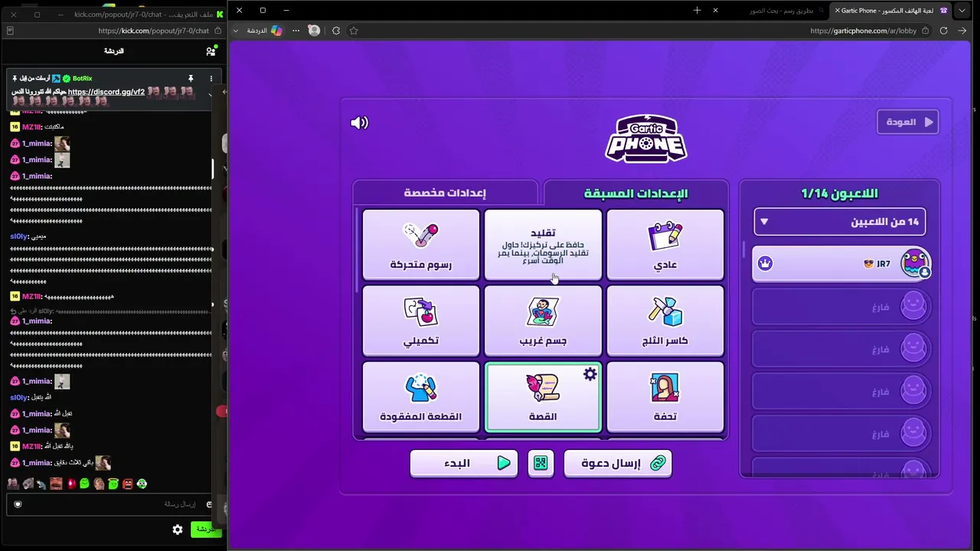Pick the كاسر الثلج (Icebreaker) preset

click(x=665, y=321)
